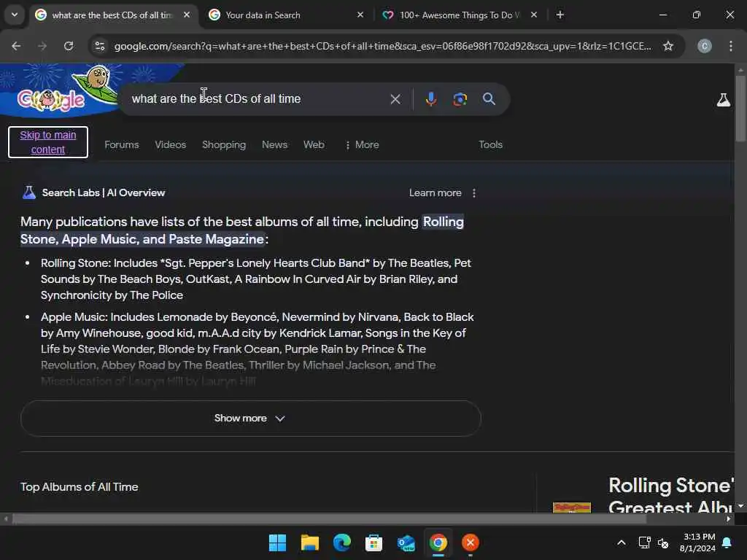Image resolution: width=747 pixels, height=560 pixels.
Task: Expand the More filters menu
Action: point(362,145)
